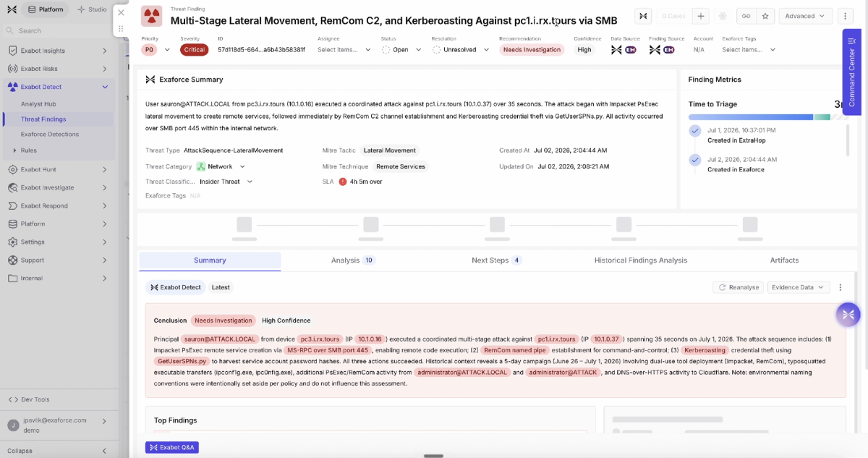Screen dimensions: 868x458
Task: Close the threat finding panel with X
Action: 122,12
